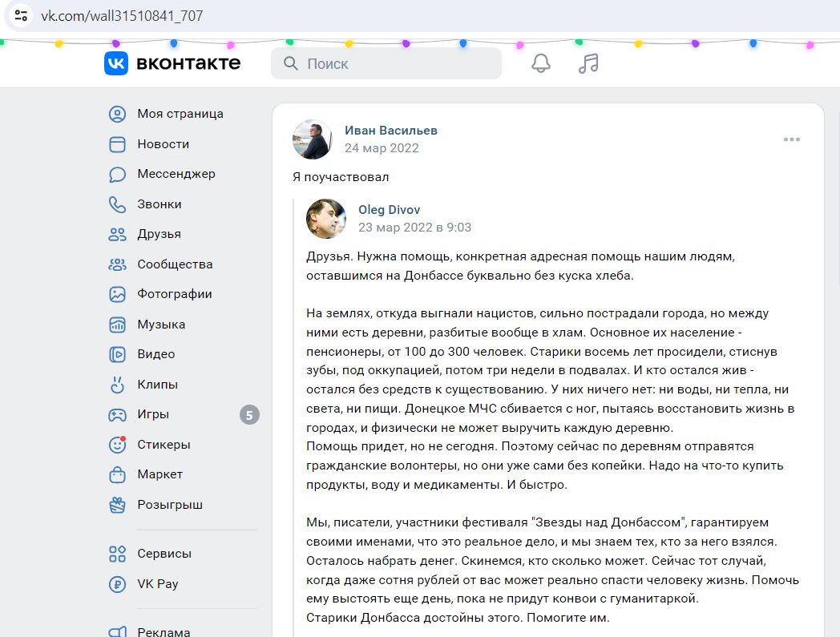Open Oleg Divov avatar photo

tap(326, 219)
